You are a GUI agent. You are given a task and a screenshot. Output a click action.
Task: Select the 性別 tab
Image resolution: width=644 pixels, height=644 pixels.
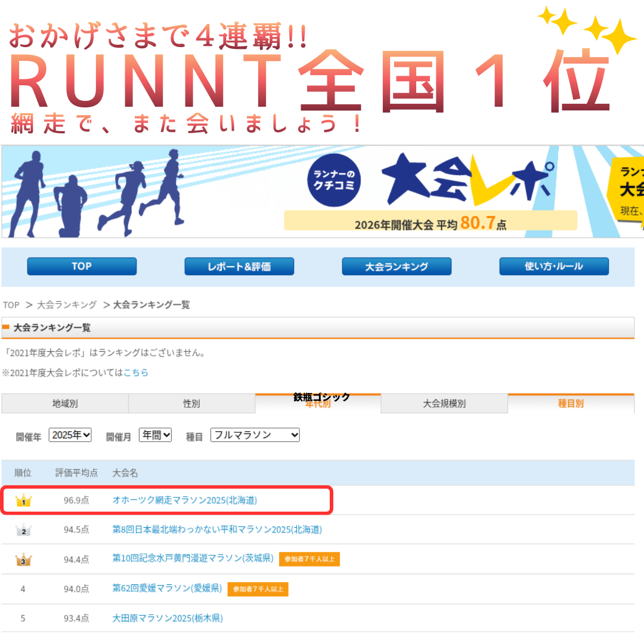191,404
